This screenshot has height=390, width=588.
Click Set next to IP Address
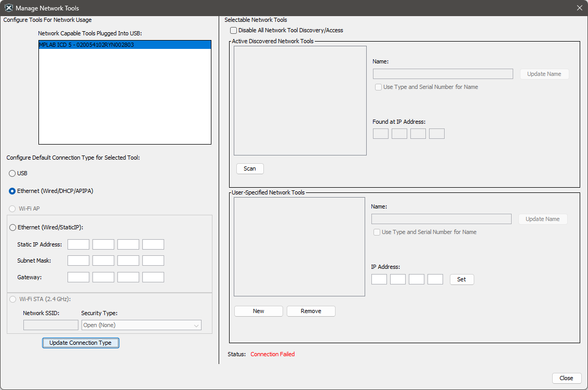coord(462,279)
